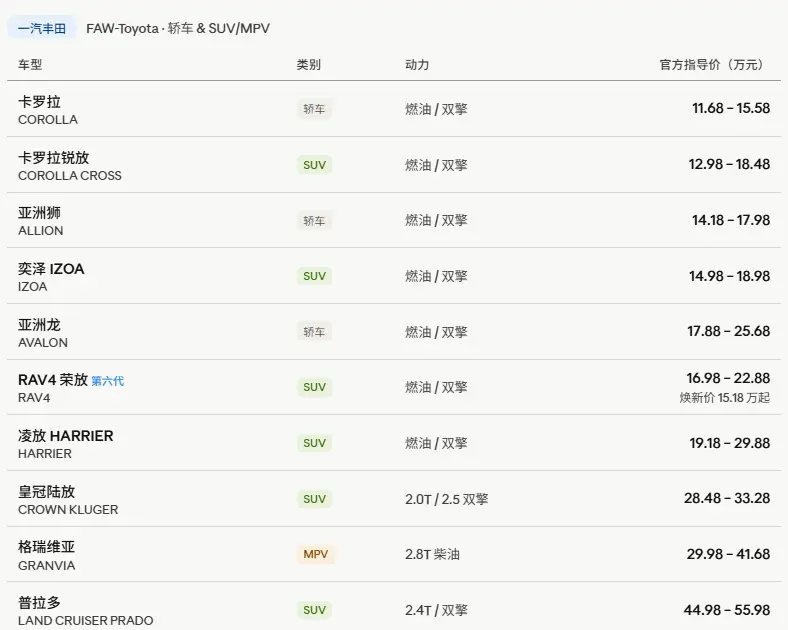Viewport: 788px width, 630px height.
Task: Open the 皇冠陆放 model name
Action: click(47, 491)
